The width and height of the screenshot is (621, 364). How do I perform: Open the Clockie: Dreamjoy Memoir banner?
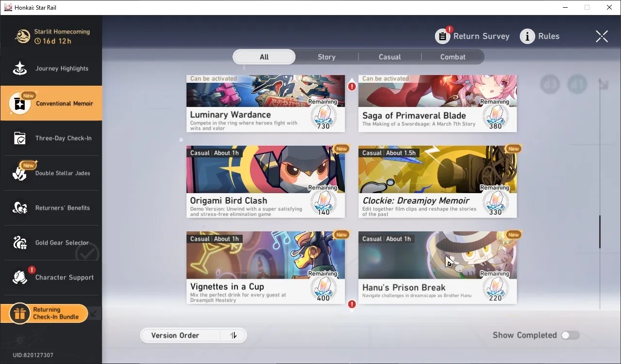pos(437,169)
